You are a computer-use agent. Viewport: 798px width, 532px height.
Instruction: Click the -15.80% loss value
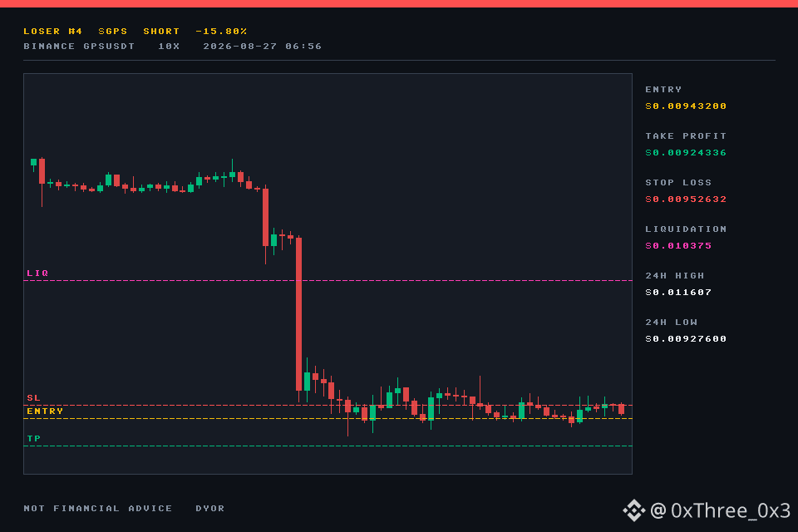point(221,31)
